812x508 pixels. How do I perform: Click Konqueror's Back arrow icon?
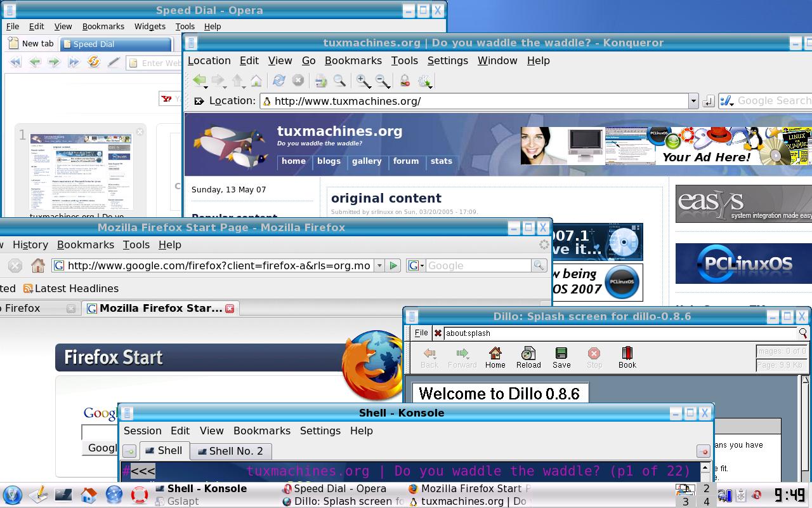coord(199,81)
